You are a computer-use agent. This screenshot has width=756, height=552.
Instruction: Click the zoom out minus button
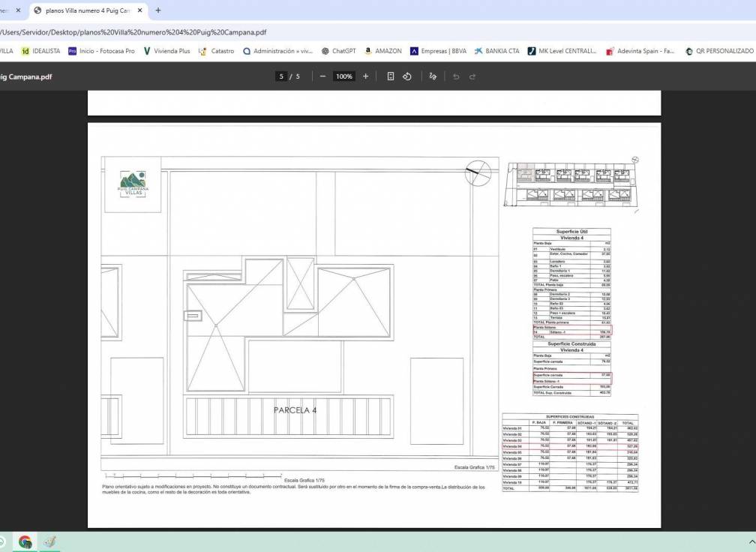click(322, 76)
